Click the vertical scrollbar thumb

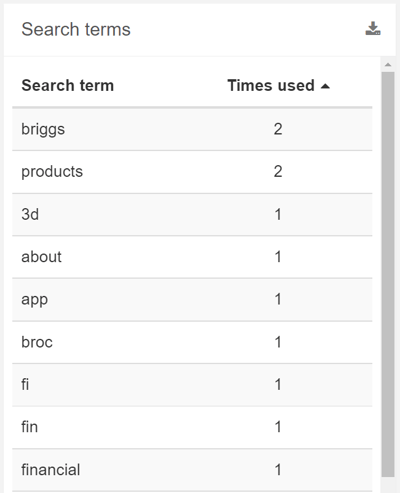click(388, 274)
